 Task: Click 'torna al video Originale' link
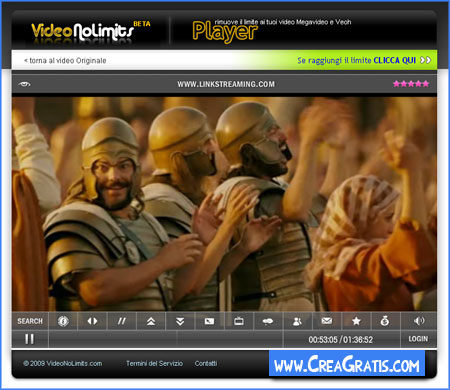pyautogui.click(x=65, y=60)
